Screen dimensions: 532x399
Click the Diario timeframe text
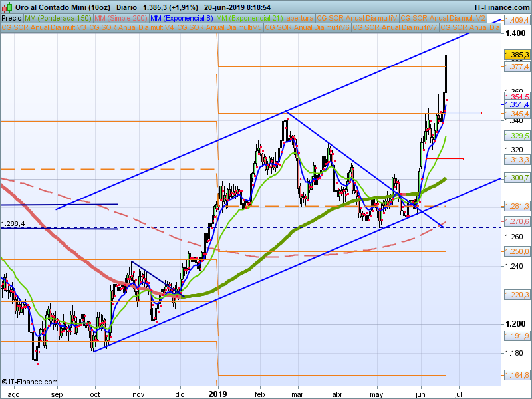(126, 7)
